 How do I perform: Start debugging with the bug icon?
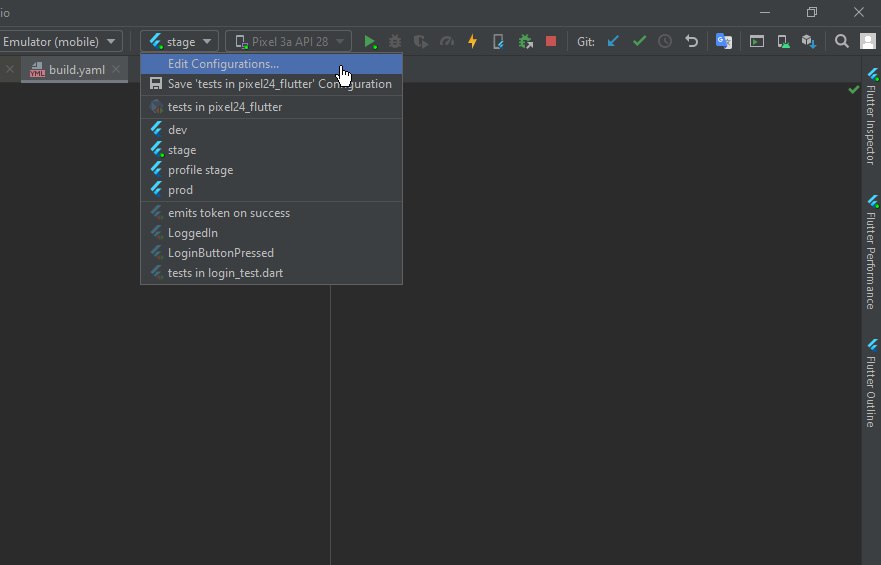tap(395, 42)
